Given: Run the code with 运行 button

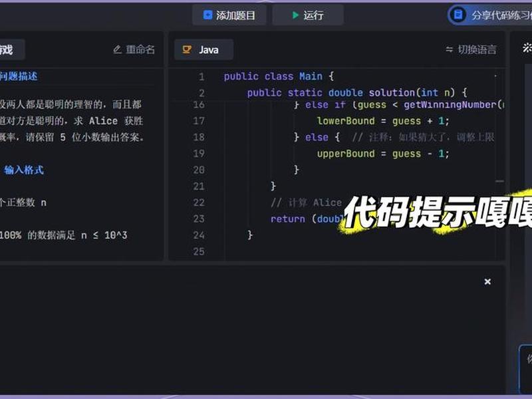Looking at the screenshot, I should click(x=308, y=15).
